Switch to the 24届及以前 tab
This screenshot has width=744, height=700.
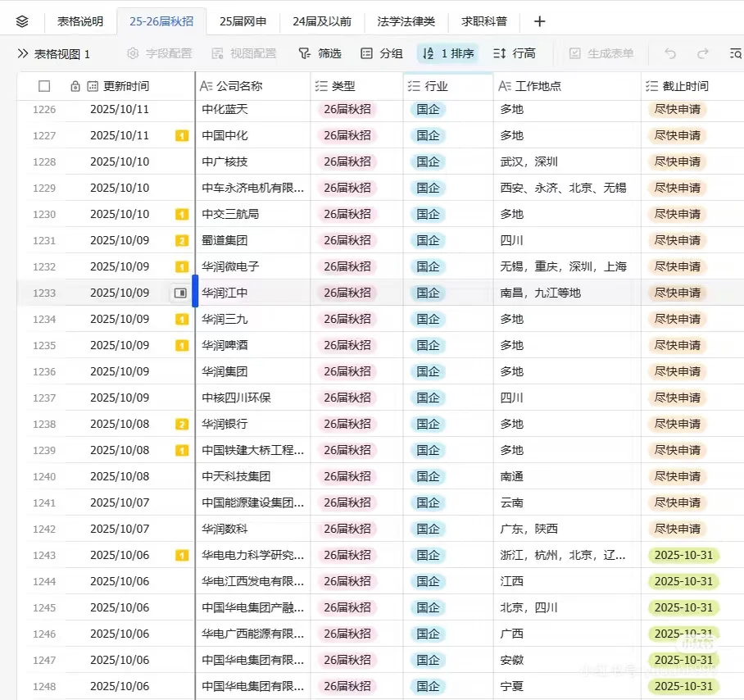coord(322,21)
